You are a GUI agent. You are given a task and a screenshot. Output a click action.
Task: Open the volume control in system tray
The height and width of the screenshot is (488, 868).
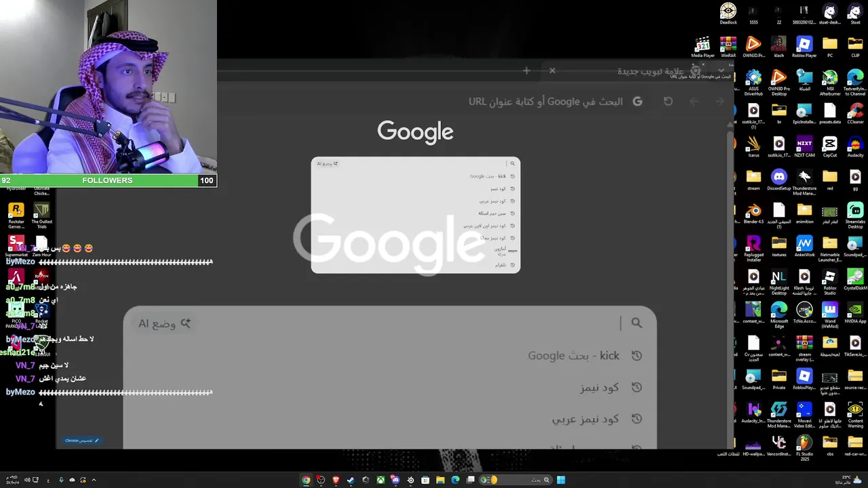[27, 480]
